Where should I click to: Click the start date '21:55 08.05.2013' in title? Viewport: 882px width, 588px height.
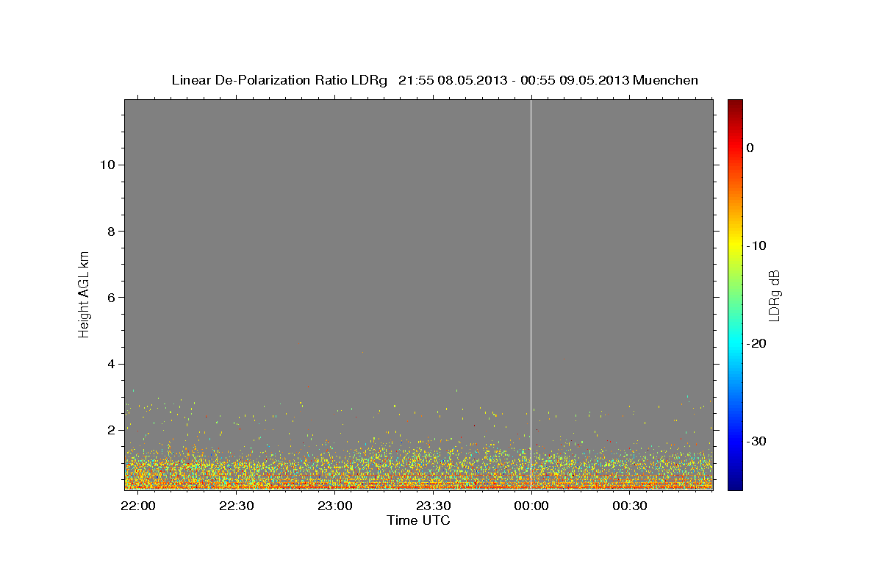[452, 80]
